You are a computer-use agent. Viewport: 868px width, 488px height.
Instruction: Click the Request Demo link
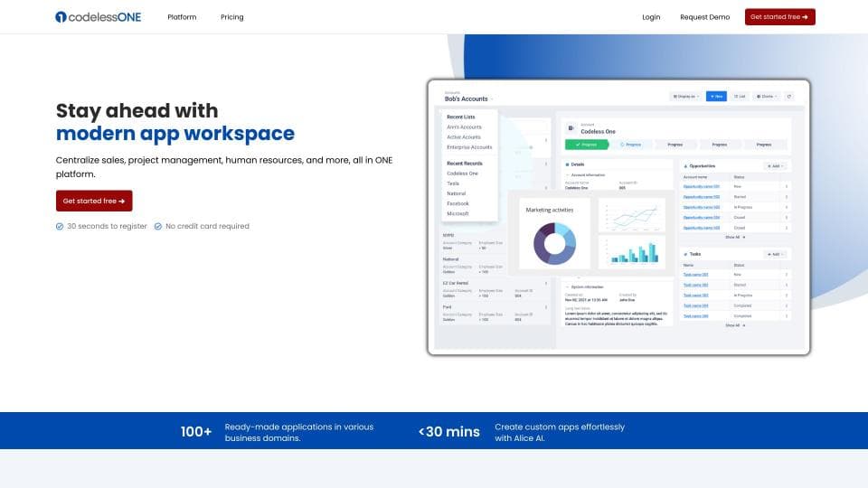(x=704, y=17)
